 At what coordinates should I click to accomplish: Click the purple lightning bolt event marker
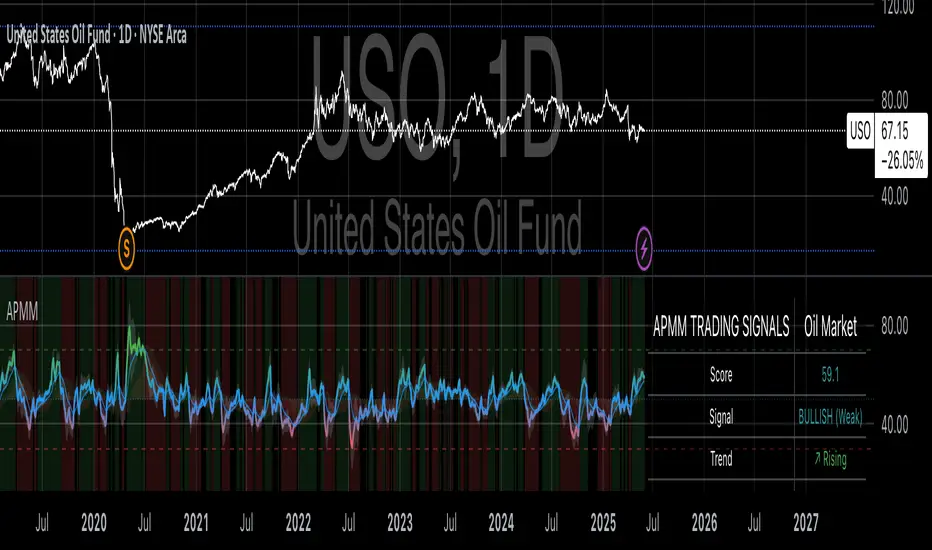tap(644, 249)
